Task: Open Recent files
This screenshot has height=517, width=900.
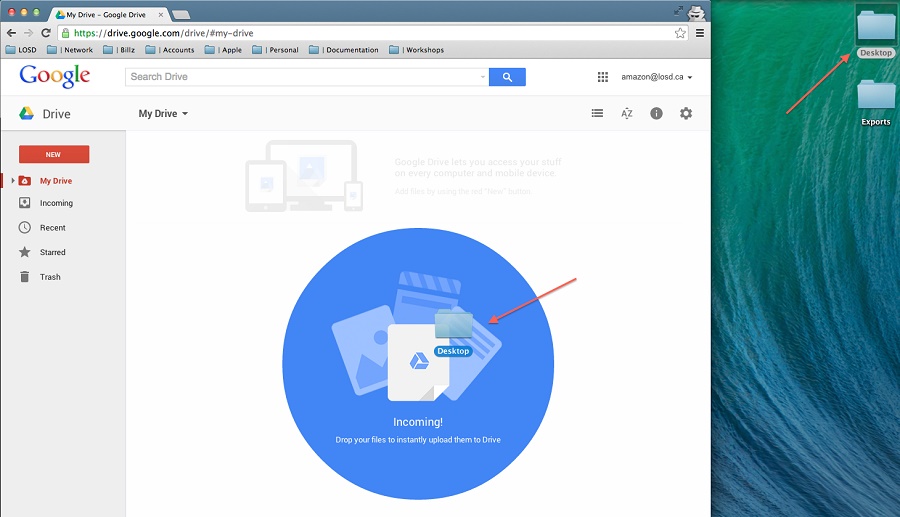Action: coord(52,228)
